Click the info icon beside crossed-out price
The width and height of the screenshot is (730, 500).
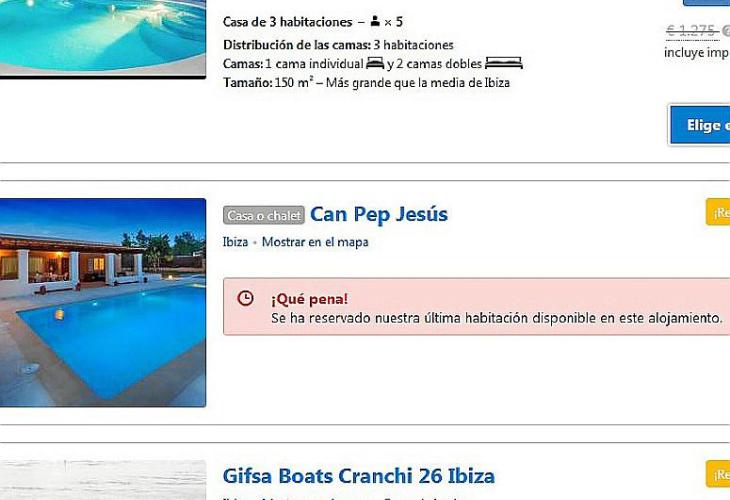tap(726, 31)
